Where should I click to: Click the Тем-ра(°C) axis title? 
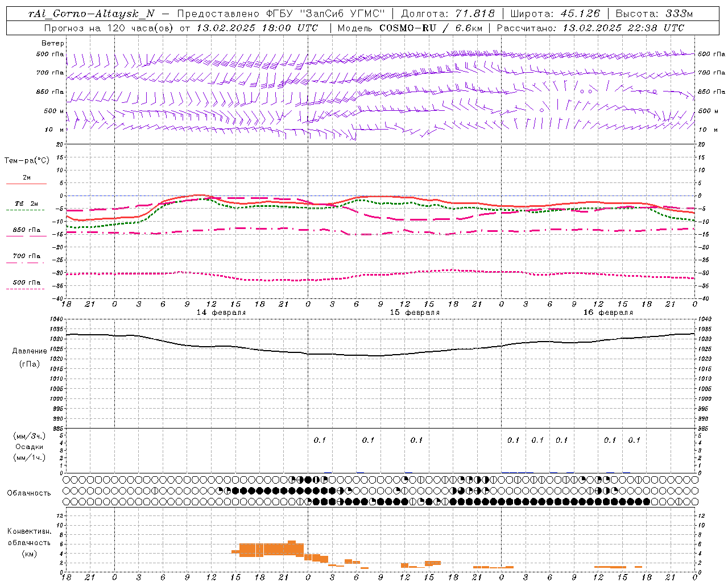pyautogui.click(x=27, y=161)
